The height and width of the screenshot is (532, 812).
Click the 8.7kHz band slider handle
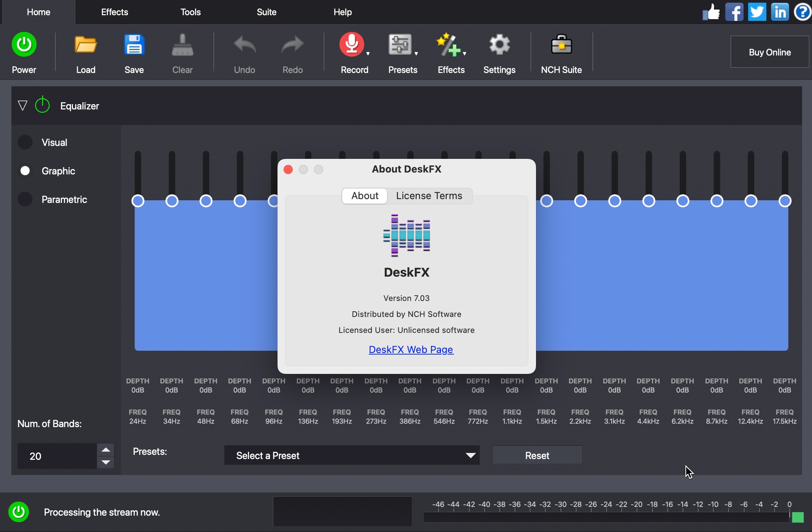(717, 201)
